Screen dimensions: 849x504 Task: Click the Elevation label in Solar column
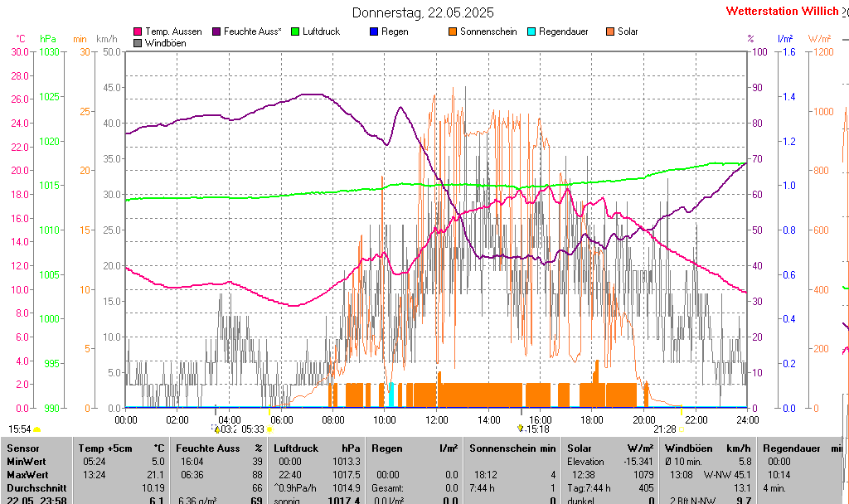(586, 462)
